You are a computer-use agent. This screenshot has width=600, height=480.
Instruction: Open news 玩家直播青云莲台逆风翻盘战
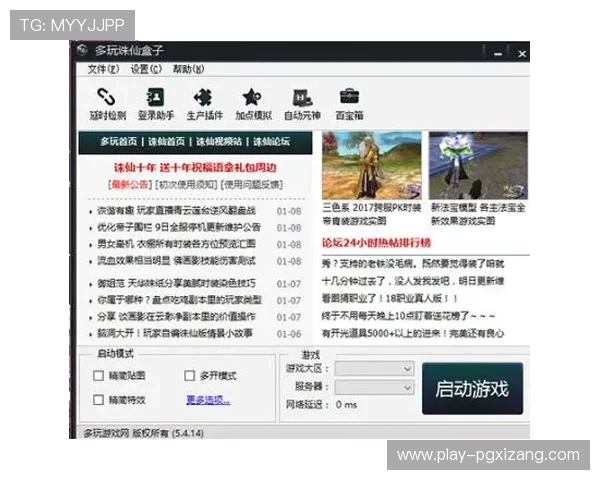tap(176, 211)
